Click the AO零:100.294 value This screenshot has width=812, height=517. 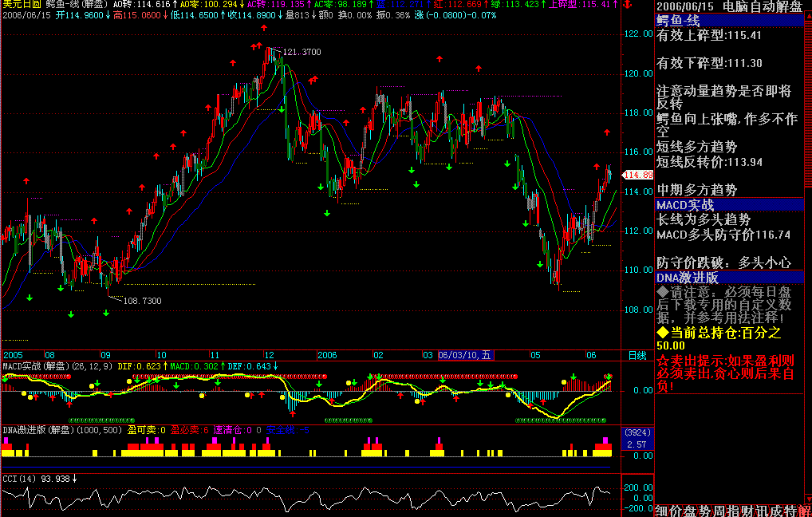[x=209, y=4]
